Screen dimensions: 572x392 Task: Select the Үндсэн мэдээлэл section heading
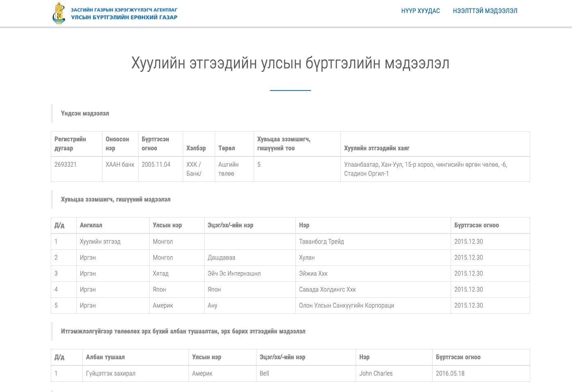click(x=85, y=113)
